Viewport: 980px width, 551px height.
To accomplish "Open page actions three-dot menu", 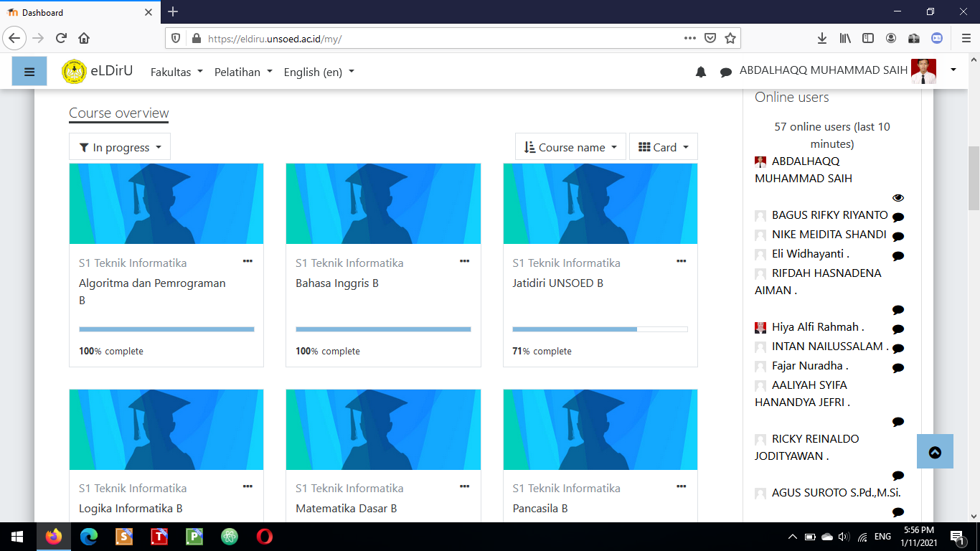I will [x=689, y=38].
